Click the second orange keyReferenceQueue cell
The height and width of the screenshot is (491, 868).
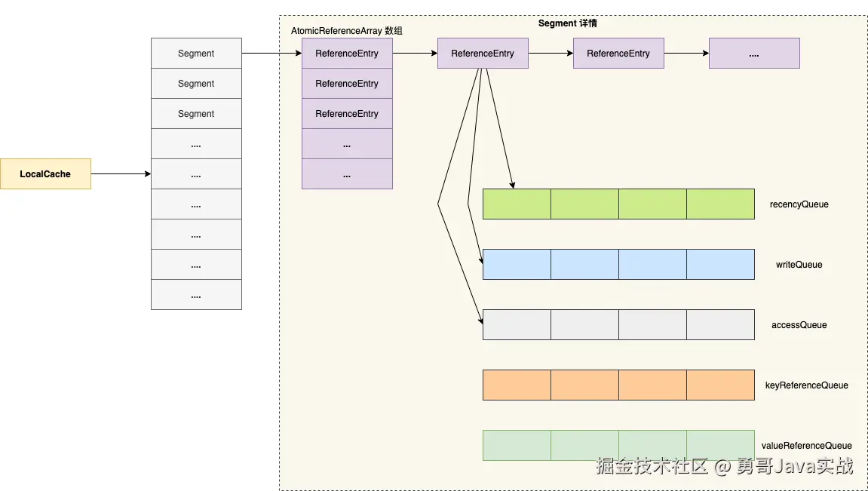[x=584, y=385]
